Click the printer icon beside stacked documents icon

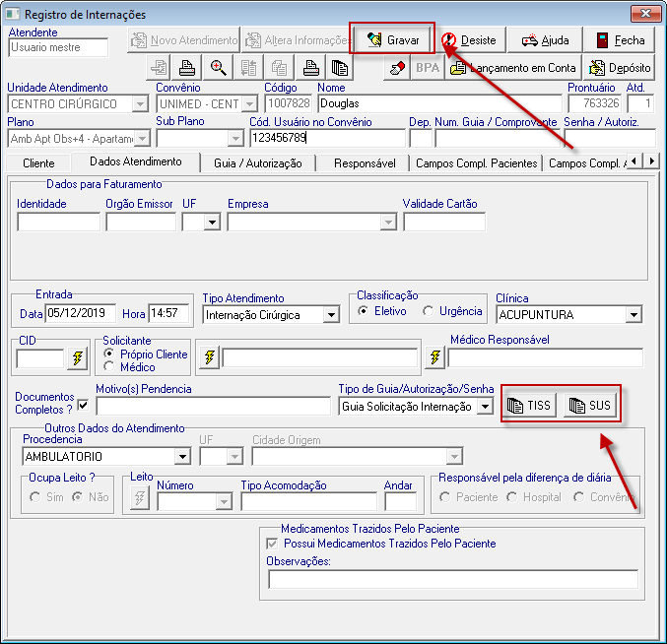click(310, 68)
